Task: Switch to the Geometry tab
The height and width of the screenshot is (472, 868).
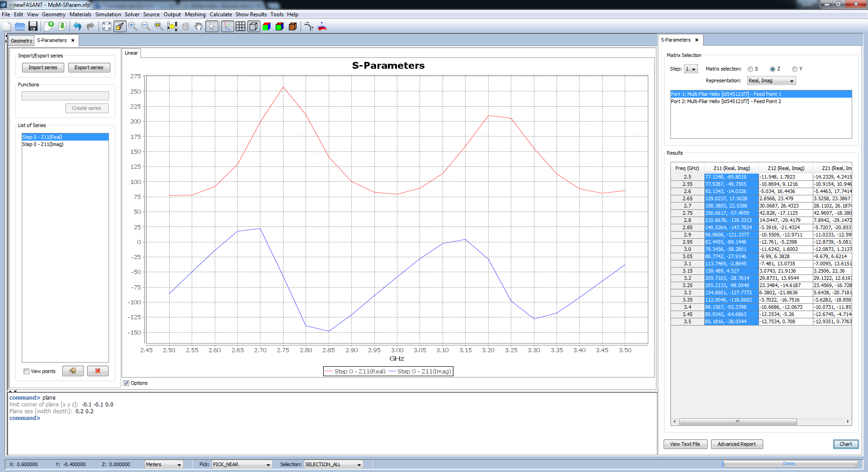Action: pos(21,41)
